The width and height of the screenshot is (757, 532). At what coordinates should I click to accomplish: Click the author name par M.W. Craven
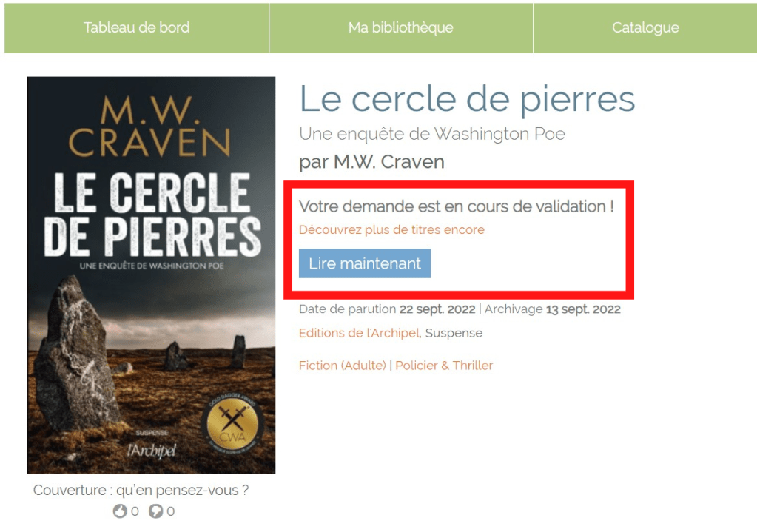pos(371,162)
